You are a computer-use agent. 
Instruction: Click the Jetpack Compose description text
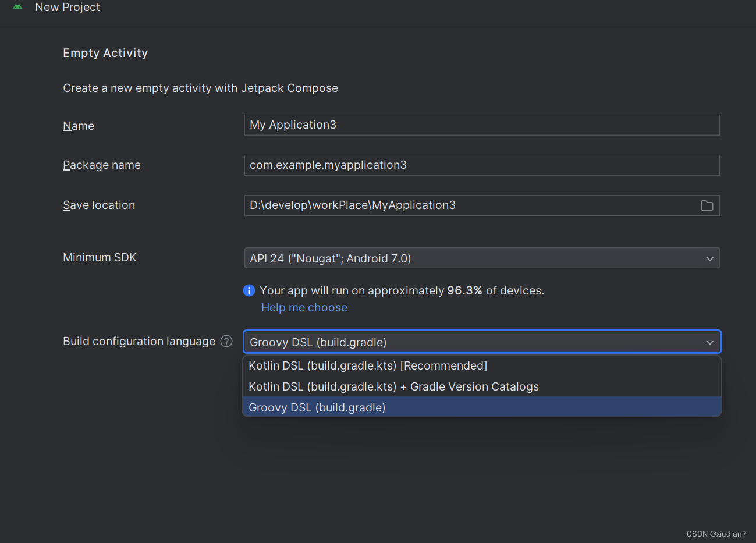pos(200,88)
